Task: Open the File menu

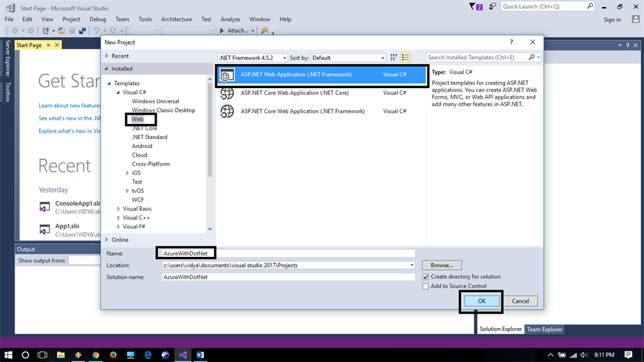Action: click(9, 20)
